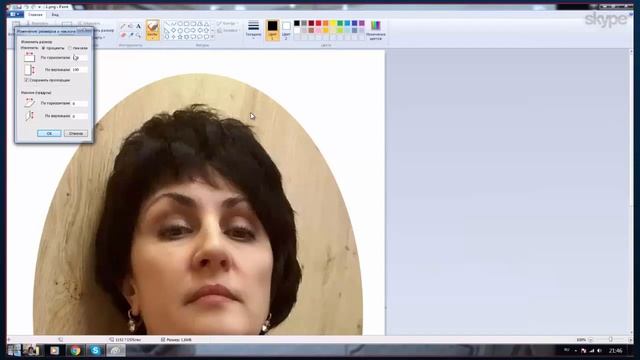The height and width of the screenshot is (360, 640).
Task: Click the Paint taskbar button
Action: coord(116,350)
